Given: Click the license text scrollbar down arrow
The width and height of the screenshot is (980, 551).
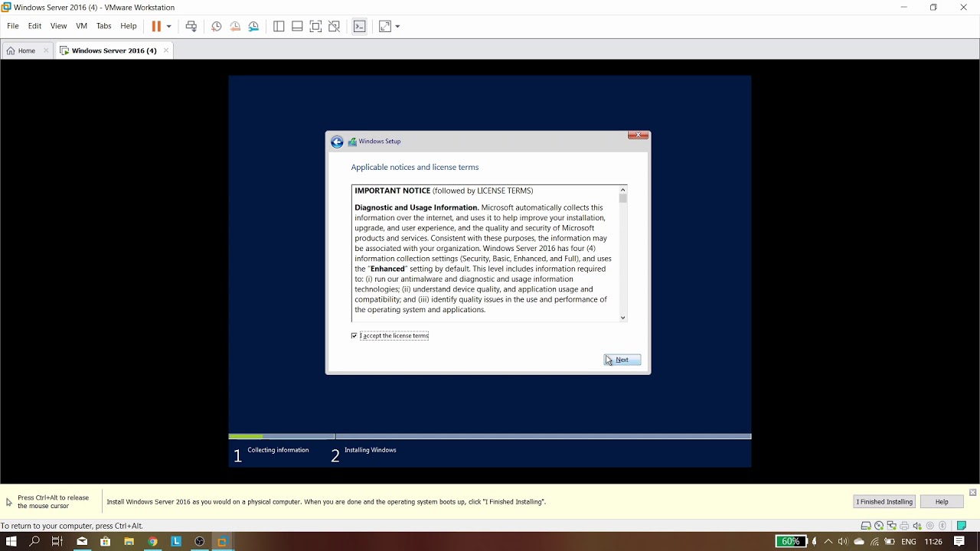Looking at the screenshot, I should (x=622, y=318).
